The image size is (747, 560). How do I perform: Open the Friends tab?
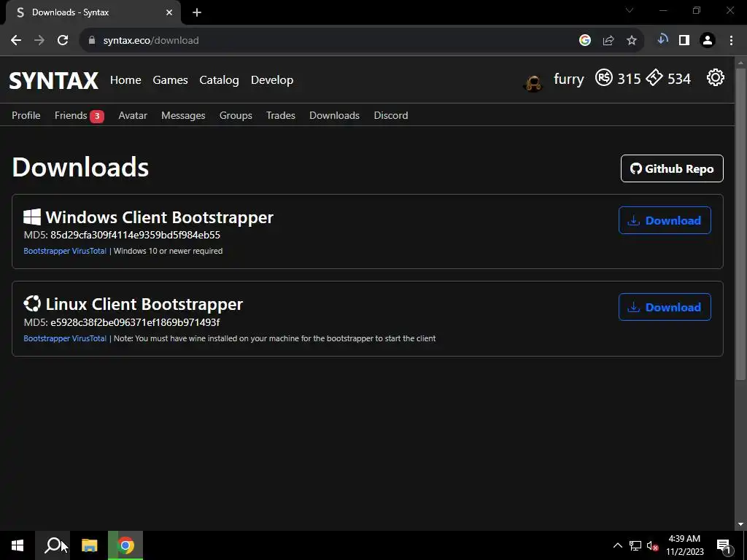(x=71, y=115)
